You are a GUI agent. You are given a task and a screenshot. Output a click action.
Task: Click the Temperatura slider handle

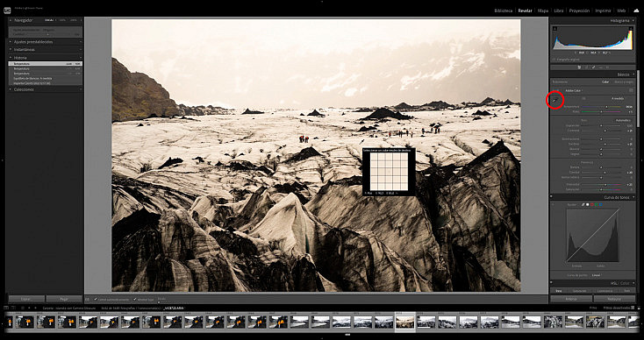607,107
